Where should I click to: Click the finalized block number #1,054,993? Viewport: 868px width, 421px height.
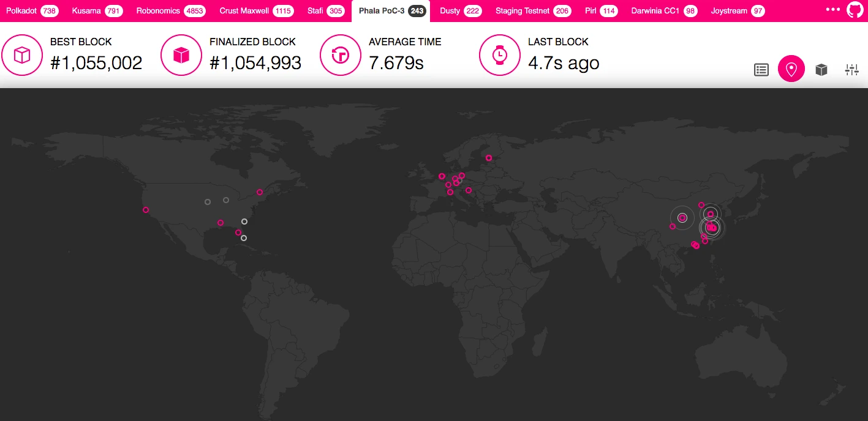point(255,62)
